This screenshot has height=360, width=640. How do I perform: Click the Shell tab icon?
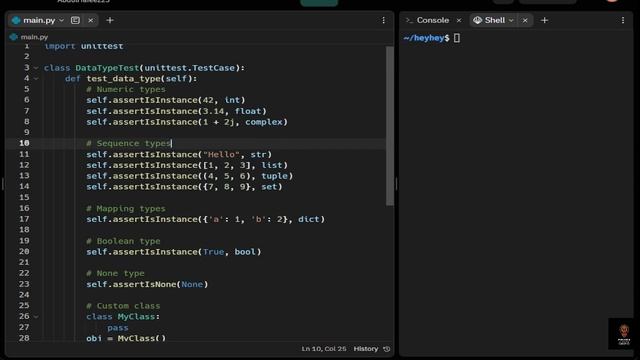pyautogui.click(x=477, y=20)
